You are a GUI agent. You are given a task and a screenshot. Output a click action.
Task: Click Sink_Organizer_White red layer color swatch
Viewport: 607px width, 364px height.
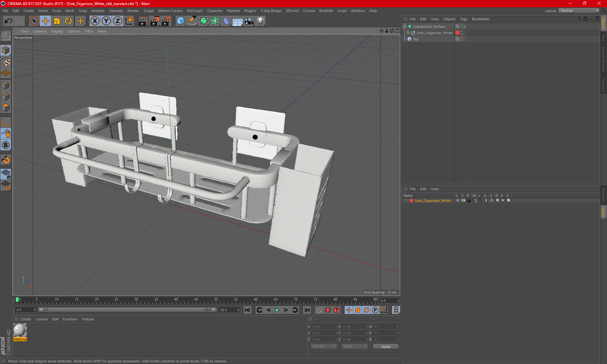[457, 33]
